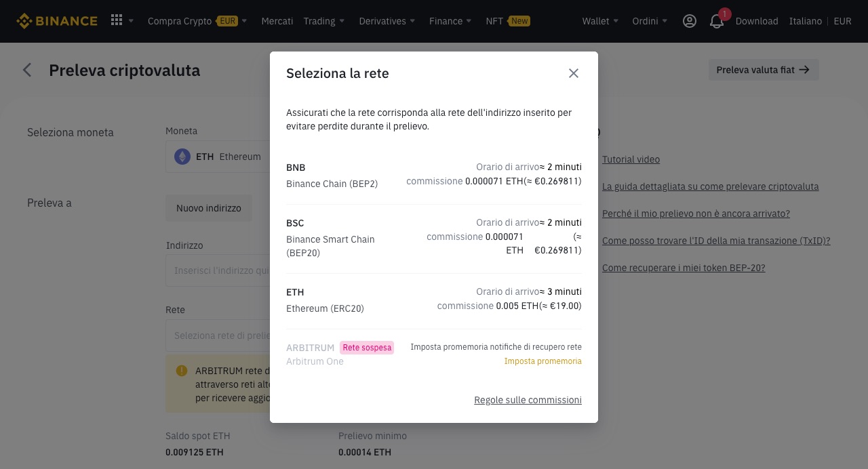Viewport: 868px width, 469px height.
Task: Open Regole sulle commissioni link
Action: pyautogui.click(x=528, y=400)
